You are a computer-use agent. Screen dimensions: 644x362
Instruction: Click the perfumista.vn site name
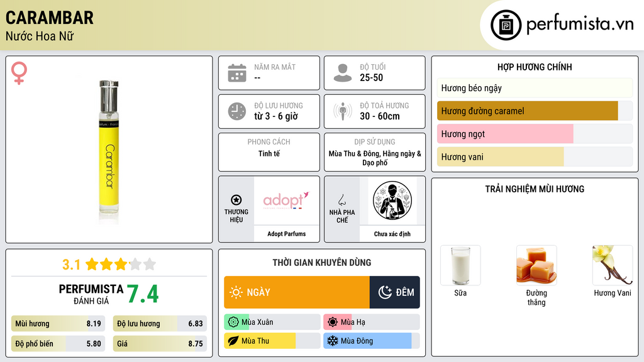point(580,25)
